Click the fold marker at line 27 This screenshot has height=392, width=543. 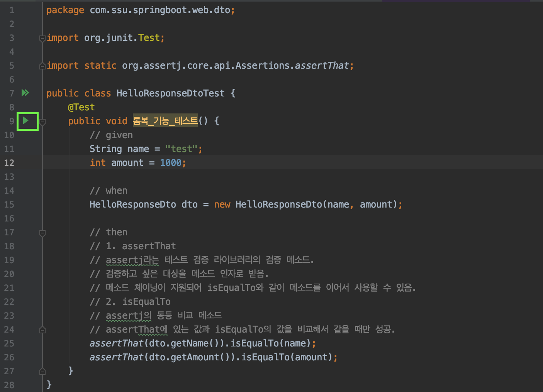[42, 371]
